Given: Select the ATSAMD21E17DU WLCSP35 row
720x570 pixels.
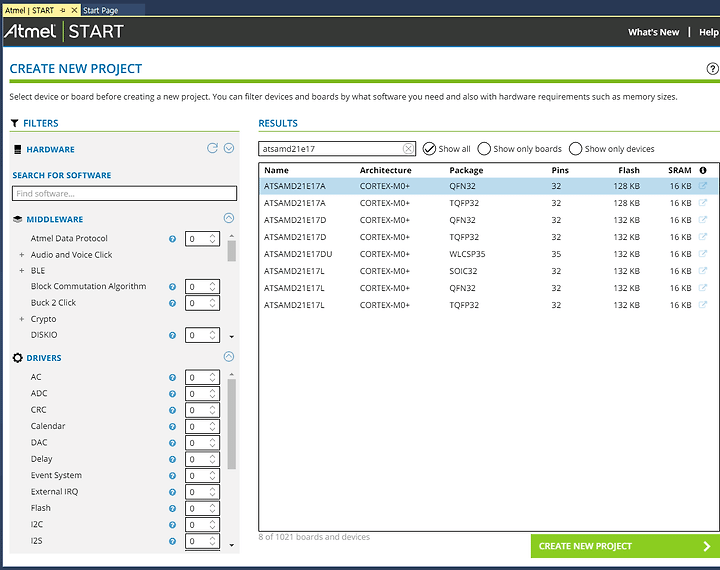Looking at the screenshot, I should 489,254.
